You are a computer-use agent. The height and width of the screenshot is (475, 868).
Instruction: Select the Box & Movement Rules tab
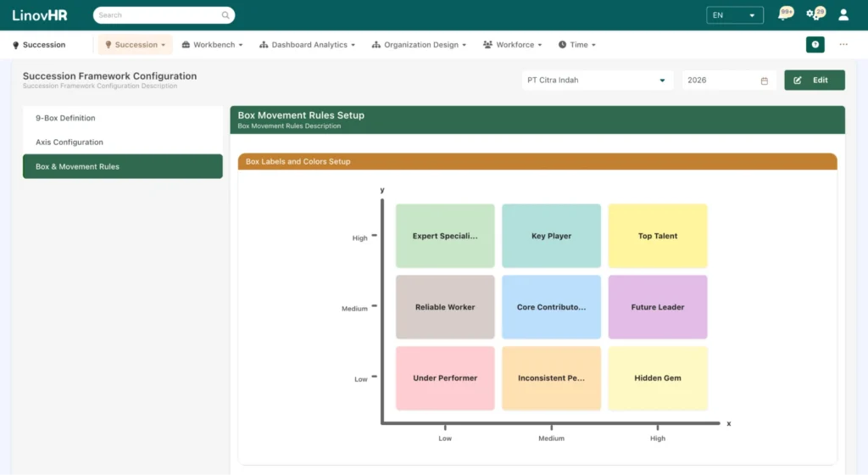(122, 166)
